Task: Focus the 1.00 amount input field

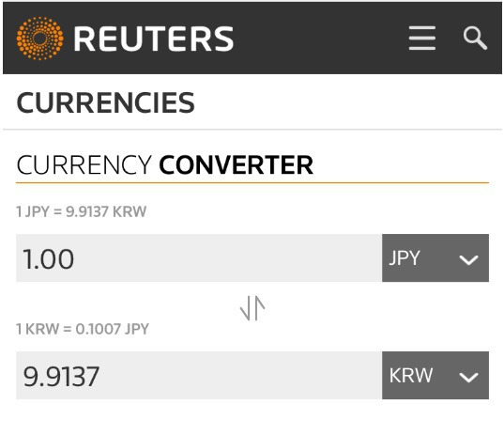Action: click(x=199, y=258)
